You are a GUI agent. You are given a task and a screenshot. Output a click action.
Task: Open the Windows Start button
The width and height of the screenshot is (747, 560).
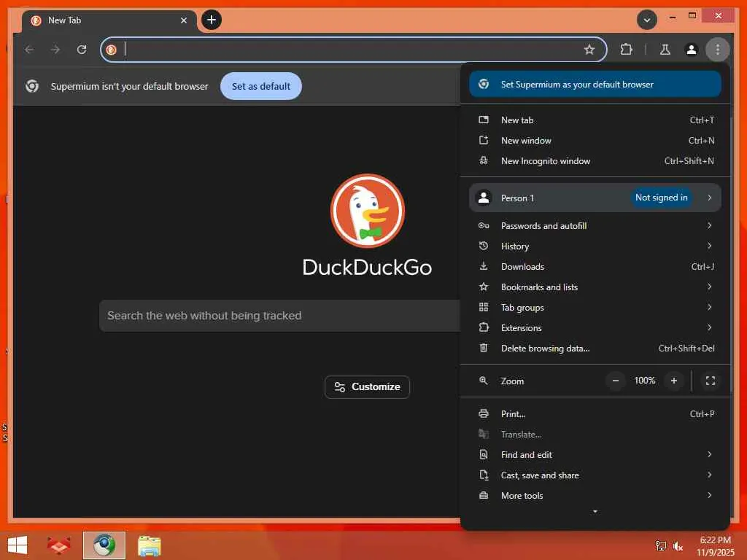(18, 545)
